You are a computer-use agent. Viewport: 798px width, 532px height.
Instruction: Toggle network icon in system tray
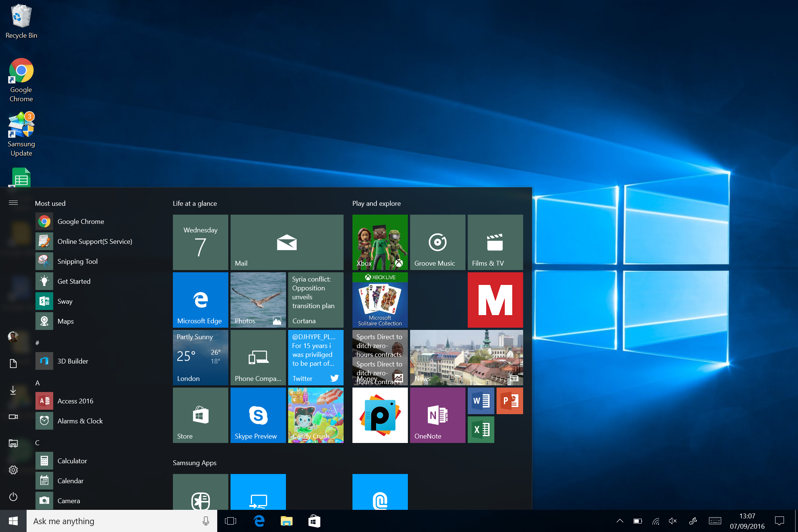pos(659,522)
